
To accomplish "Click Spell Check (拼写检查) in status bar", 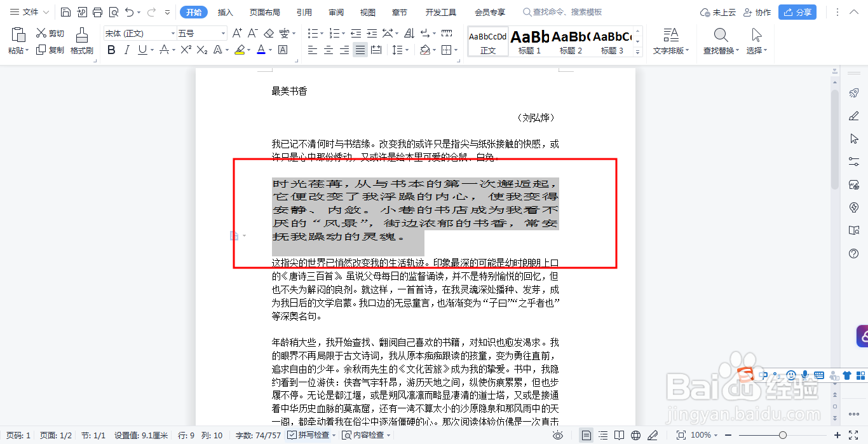I will 312,435.
